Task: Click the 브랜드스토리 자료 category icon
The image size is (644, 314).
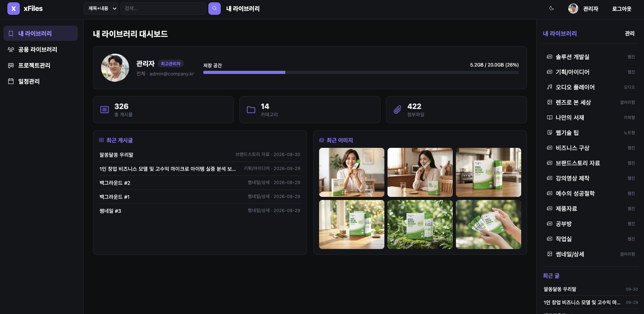Action: click(550, 163)
